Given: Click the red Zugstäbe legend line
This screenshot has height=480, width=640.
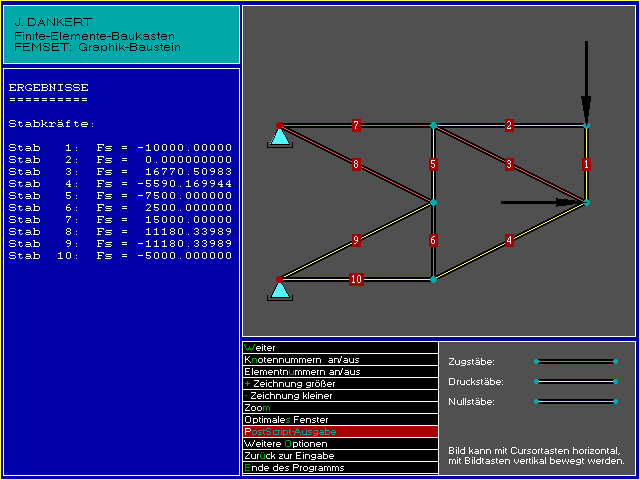Looking at the screenshot, I should point(576,361).
